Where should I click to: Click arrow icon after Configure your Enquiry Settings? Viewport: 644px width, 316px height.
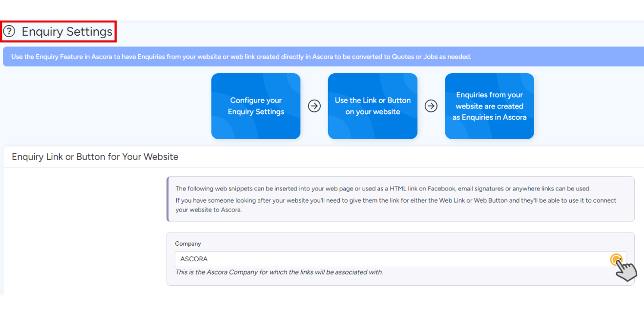pos(314,106)
